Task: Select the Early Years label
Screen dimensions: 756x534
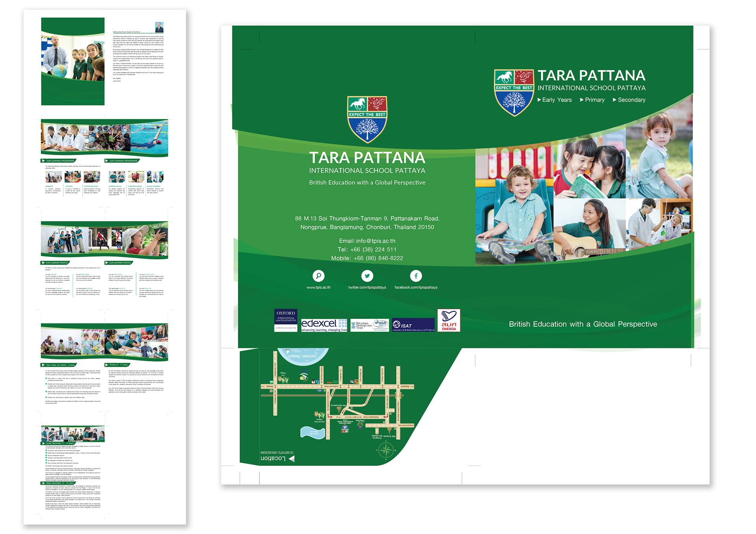Action: 557,100
